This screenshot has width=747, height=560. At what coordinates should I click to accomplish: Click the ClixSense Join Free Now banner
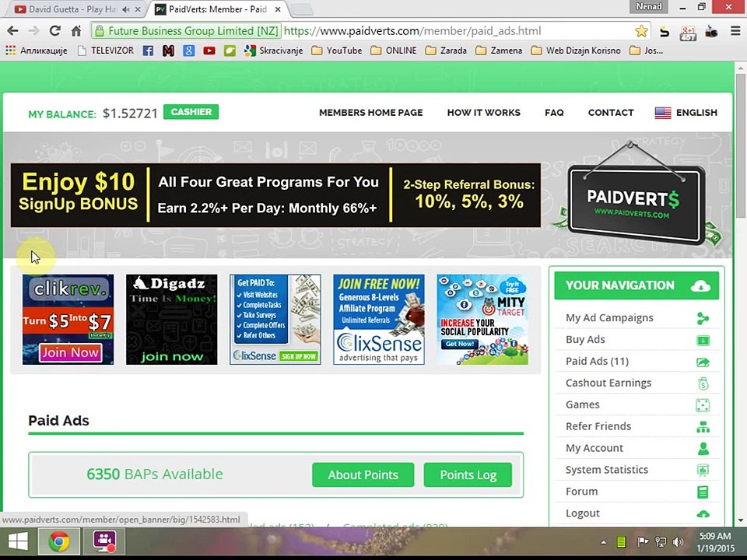point(379,320)
